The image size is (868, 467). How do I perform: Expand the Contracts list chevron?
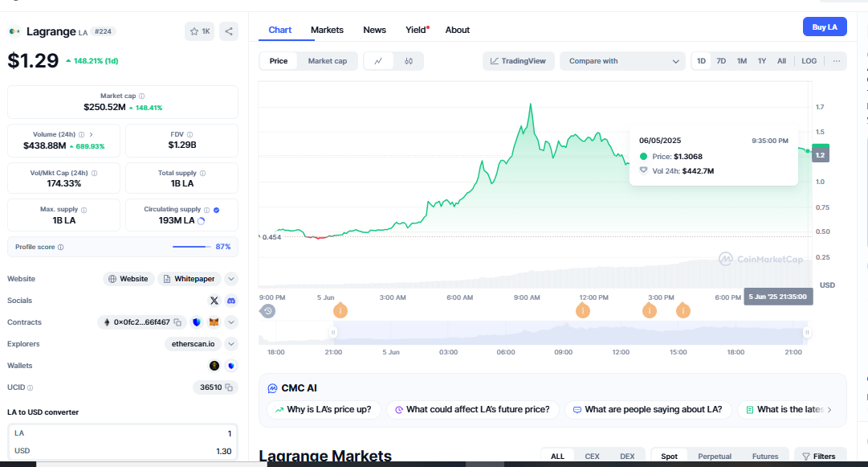231,322
